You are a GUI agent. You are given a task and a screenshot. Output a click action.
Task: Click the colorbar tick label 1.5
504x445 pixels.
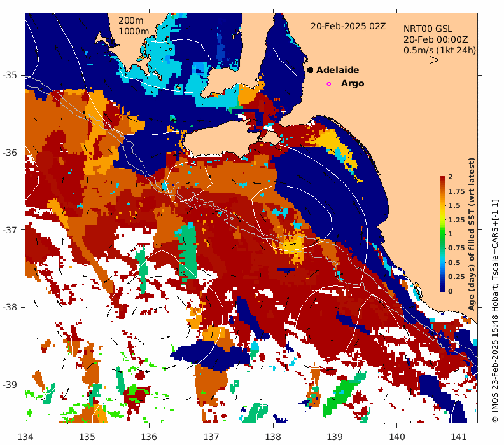point(454,205)
